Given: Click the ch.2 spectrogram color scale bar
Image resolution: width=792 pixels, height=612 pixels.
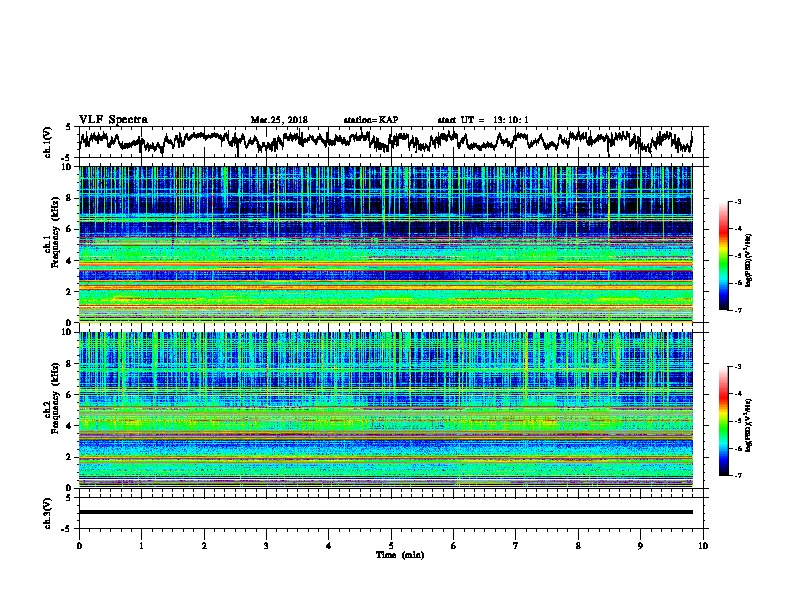Looking at the screenshot, I should click(x=723, y=421).
